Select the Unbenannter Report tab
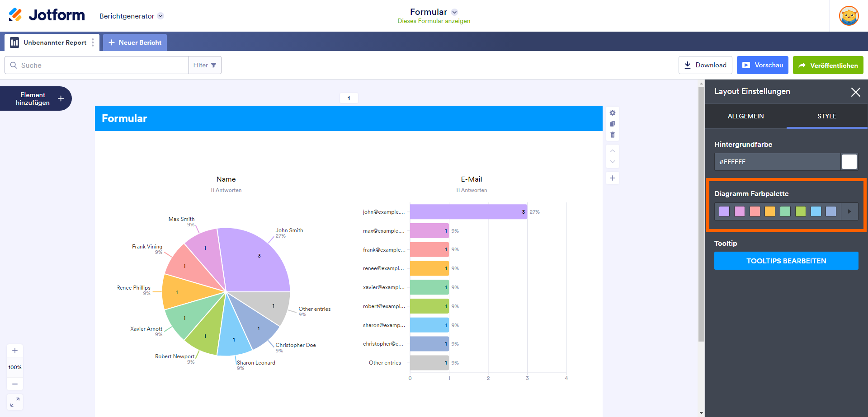This screenshot has width=868, height=417. (49, 42)
